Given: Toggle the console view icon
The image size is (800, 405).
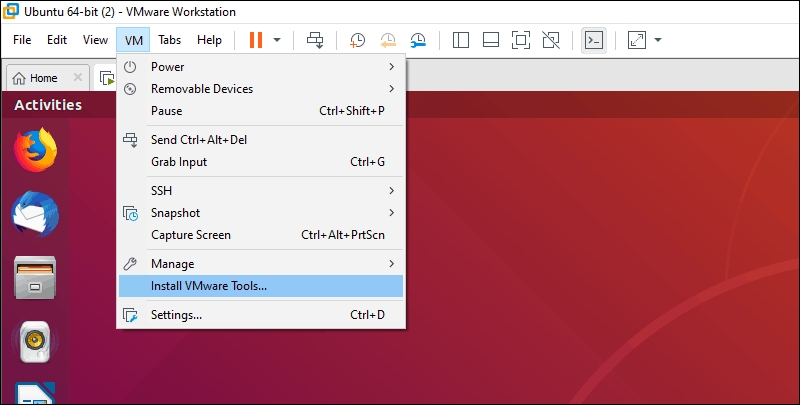Looking at the screenshot, I should (594, 40).
